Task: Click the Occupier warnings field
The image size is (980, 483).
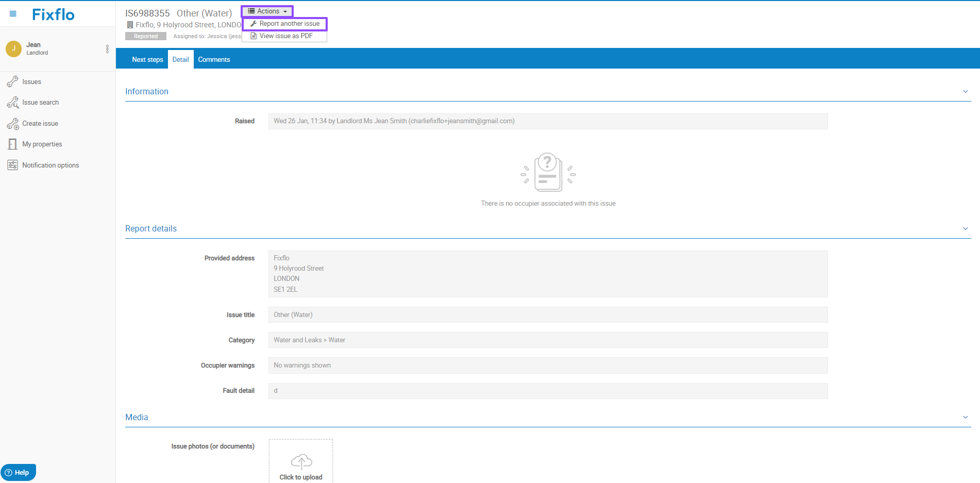Action: (x=548, y=365)
